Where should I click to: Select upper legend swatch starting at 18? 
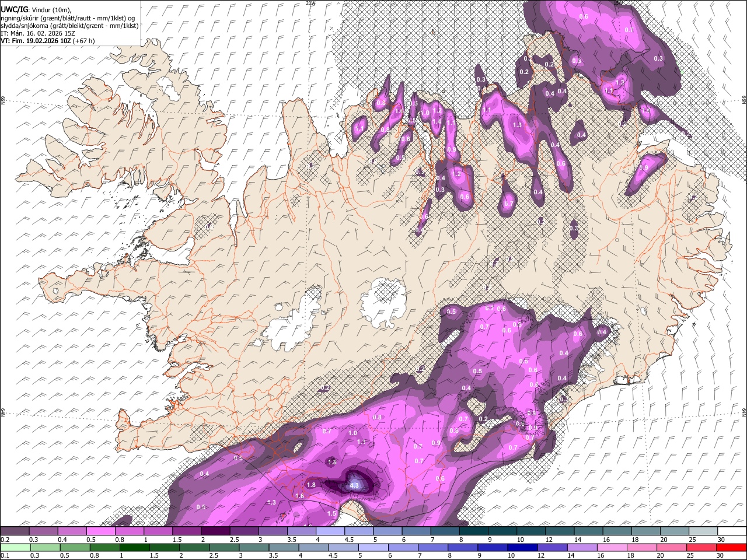coord(647,531)
